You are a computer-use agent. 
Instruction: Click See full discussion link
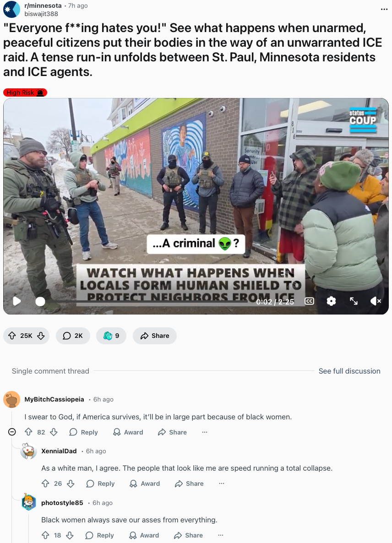[x=349, y=371]
